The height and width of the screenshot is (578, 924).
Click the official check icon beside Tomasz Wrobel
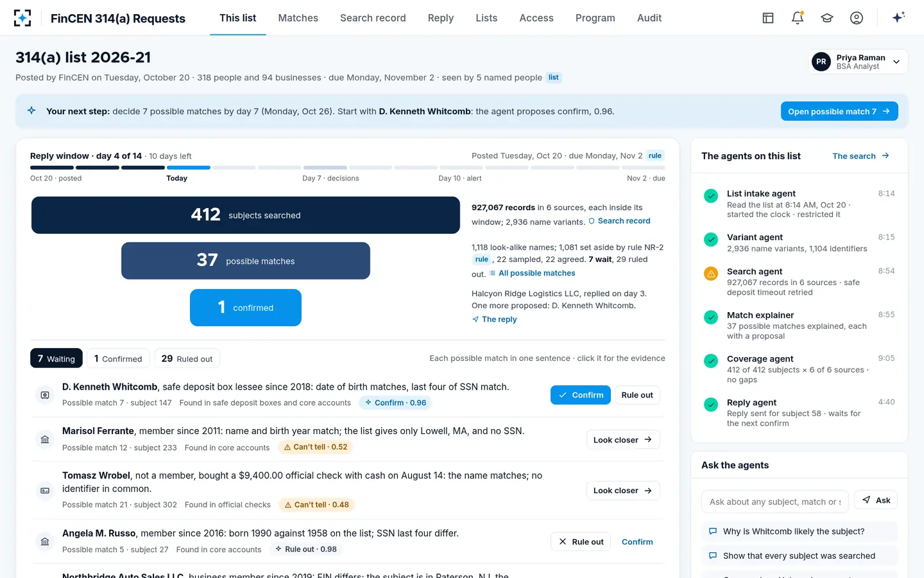tap(45, 491)
